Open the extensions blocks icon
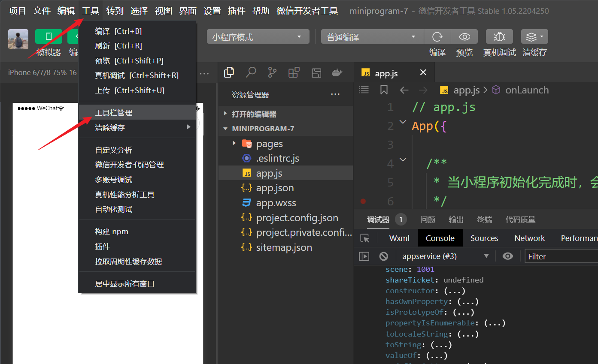Viewport: 598px width, 364px height. pos(294,72)
